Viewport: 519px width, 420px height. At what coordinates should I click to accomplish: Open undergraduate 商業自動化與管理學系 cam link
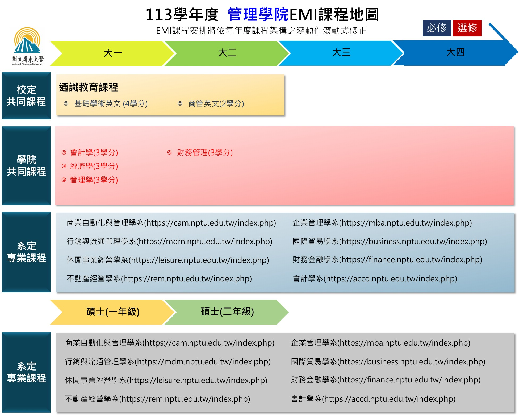(171, 223)
